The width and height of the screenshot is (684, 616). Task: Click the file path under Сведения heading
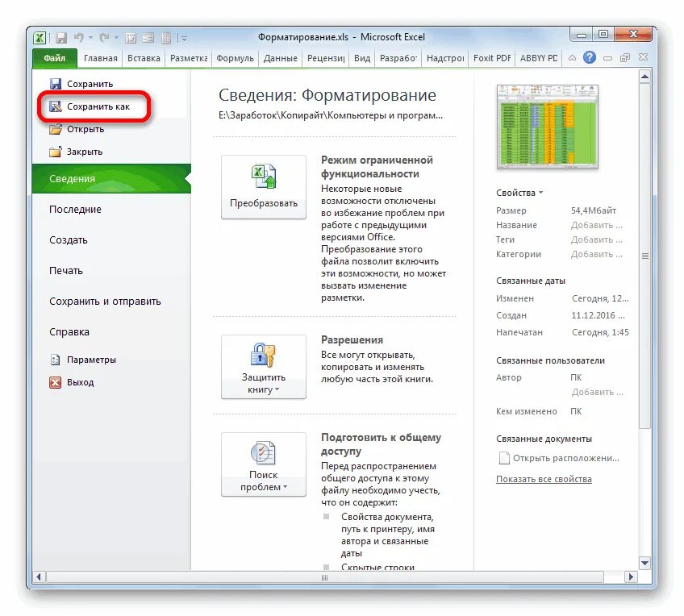(x=331, y=115)
